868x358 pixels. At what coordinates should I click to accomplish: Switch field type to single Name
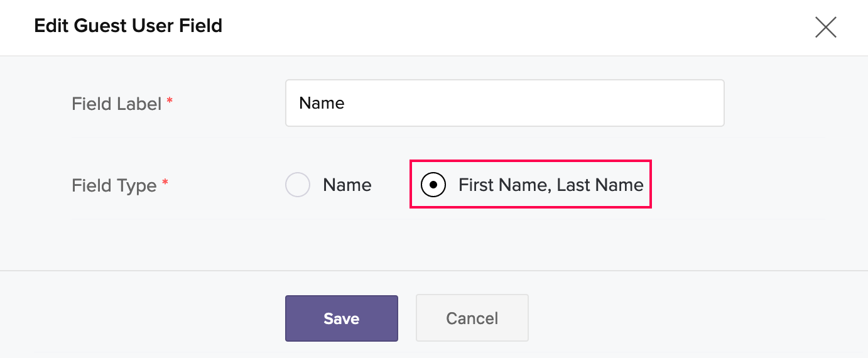[298, 185]
